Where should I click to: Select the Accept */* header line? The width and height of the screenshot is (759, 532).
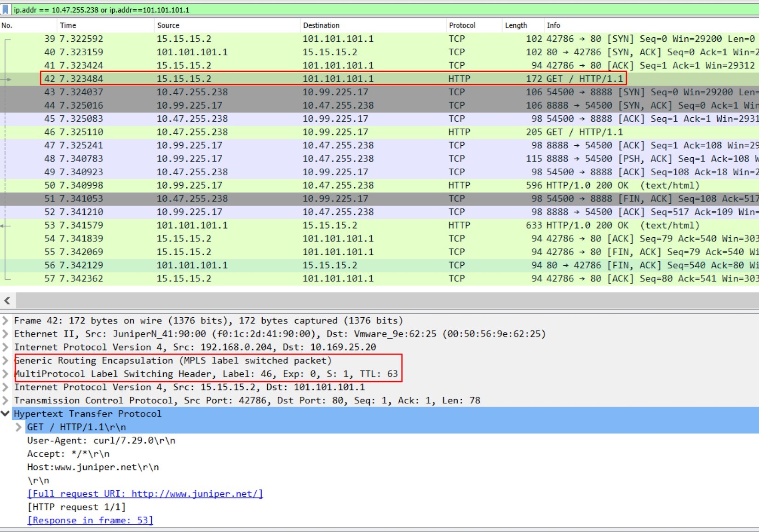pyautogui.click(x=68, y=454)
